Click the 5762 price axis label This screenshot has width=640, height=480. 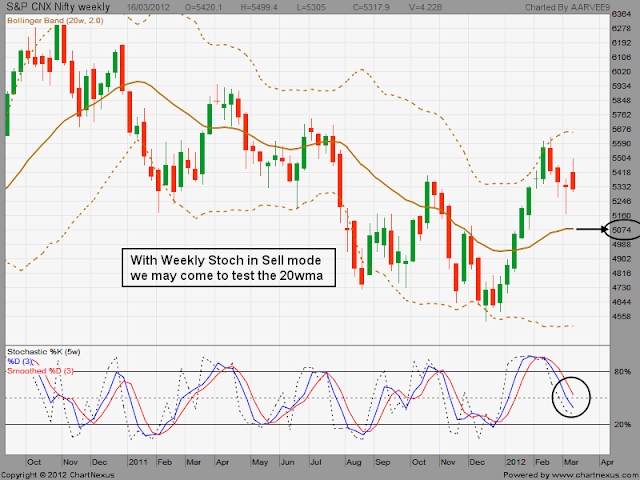click(621, 115)
